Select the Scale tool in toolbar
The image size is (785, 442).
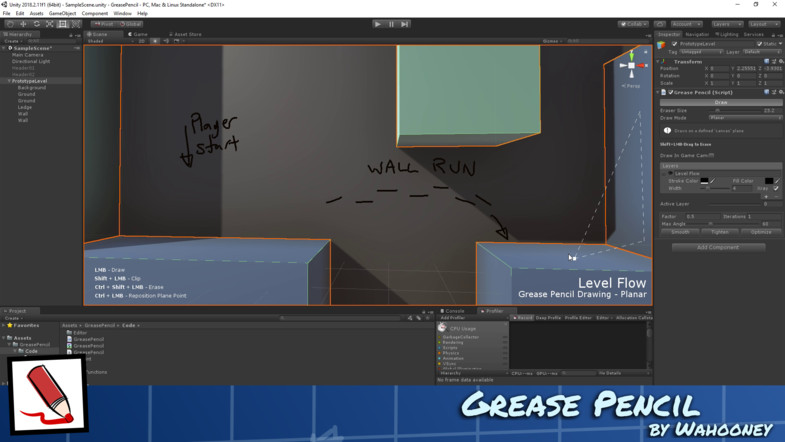coord(50,24)
